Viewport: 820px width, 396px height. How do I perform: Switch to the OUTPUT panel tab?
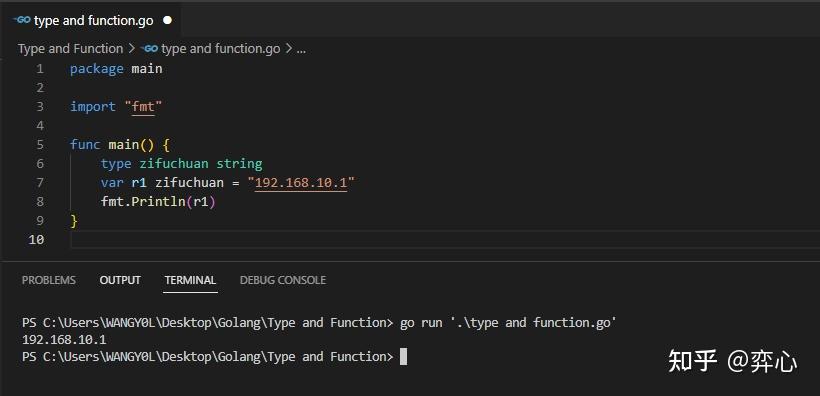click(x=120, y=280)
